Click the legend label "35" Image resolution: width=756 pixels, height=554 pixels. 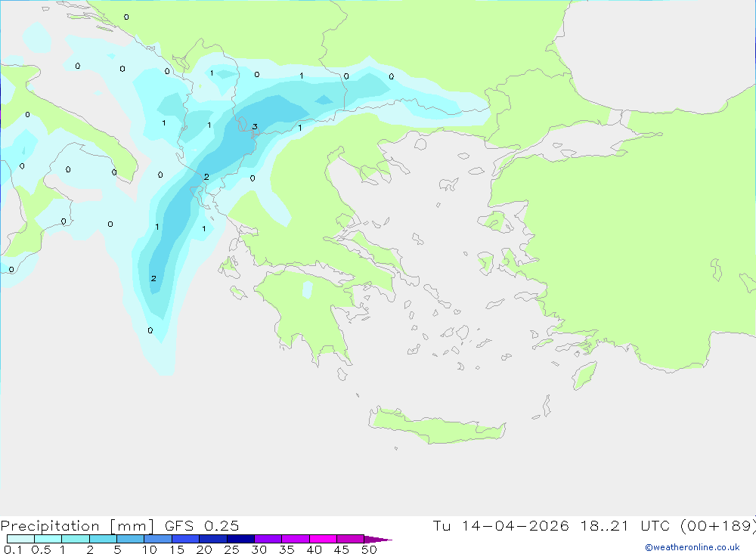(x=287, y=549)
